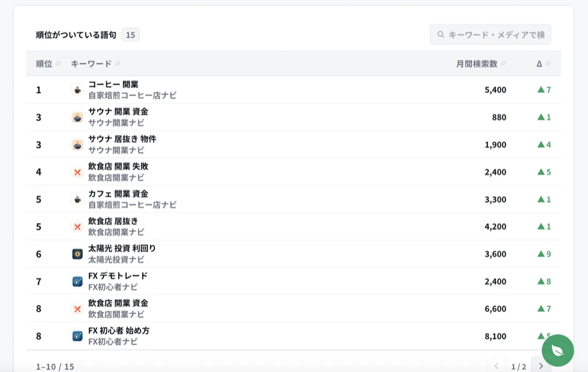Click the sauna icon beside サウナ 居抜き 物件
The width and height of the screenshot is (588, 372).
(x=78, y=145)
